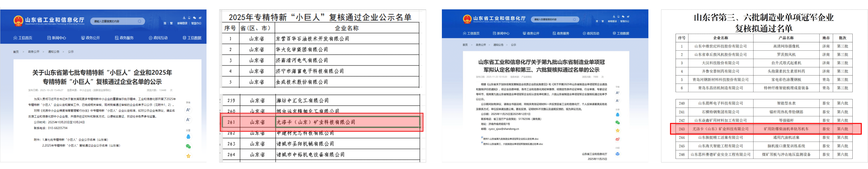
Task: Select highlighted row 261 尤洛卡（山东）矿业科技有限公司
Action: pyautogui.click(x=316, y=122)
